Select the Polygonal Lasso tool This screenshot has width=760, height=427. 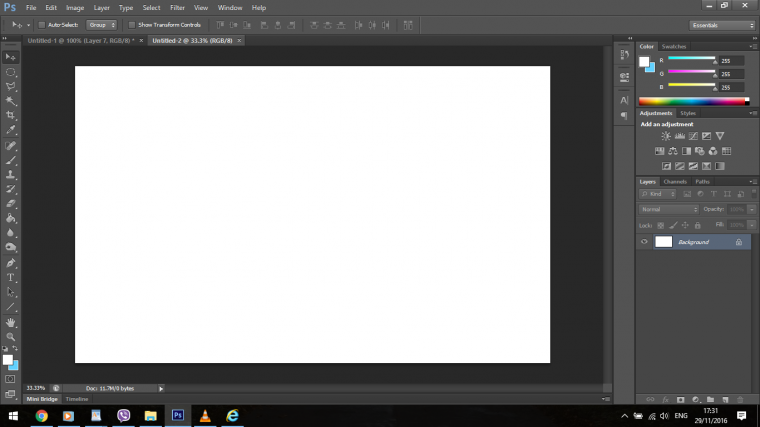point(10,87)
